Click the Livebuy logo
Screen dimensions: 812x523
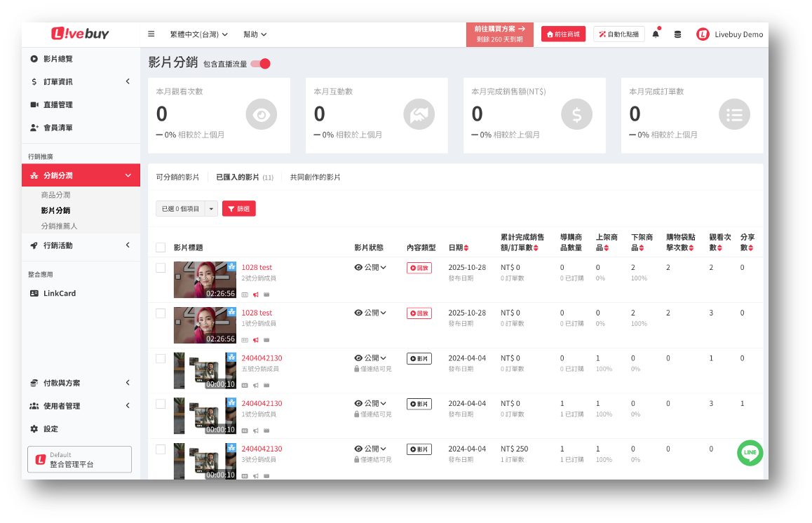(x=80, y=34)
